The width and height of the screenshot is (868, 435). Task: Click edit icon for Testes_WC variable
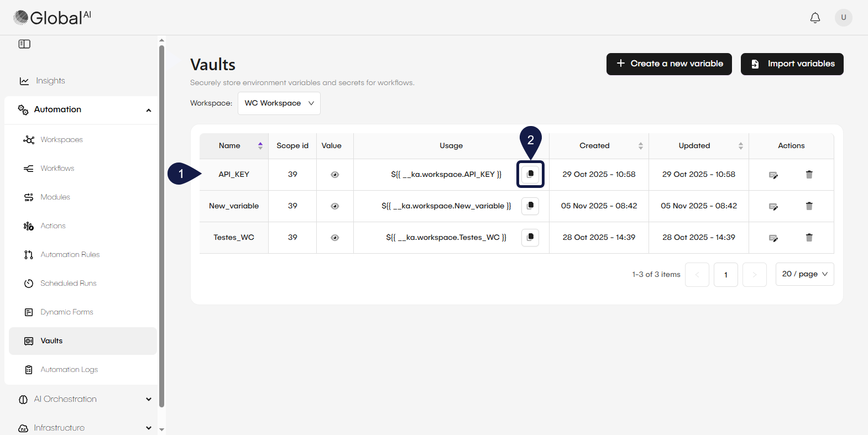click(773, 238)
